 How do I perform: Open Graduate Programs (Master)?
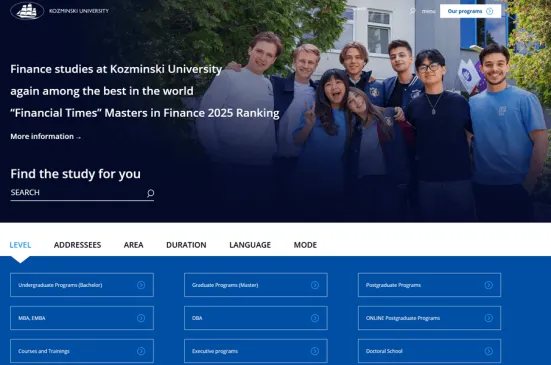click(256, 285)
